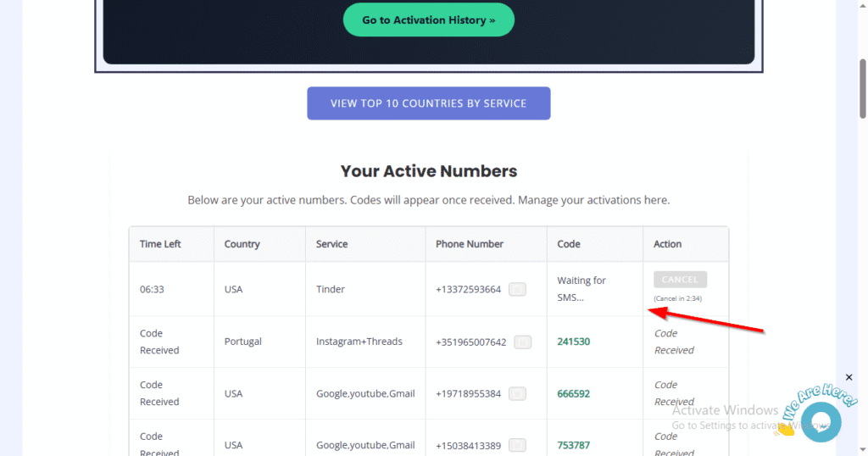This screenshot has height=456, width=868.
Task: Select the Action column header
Action: tap(667, 244)
